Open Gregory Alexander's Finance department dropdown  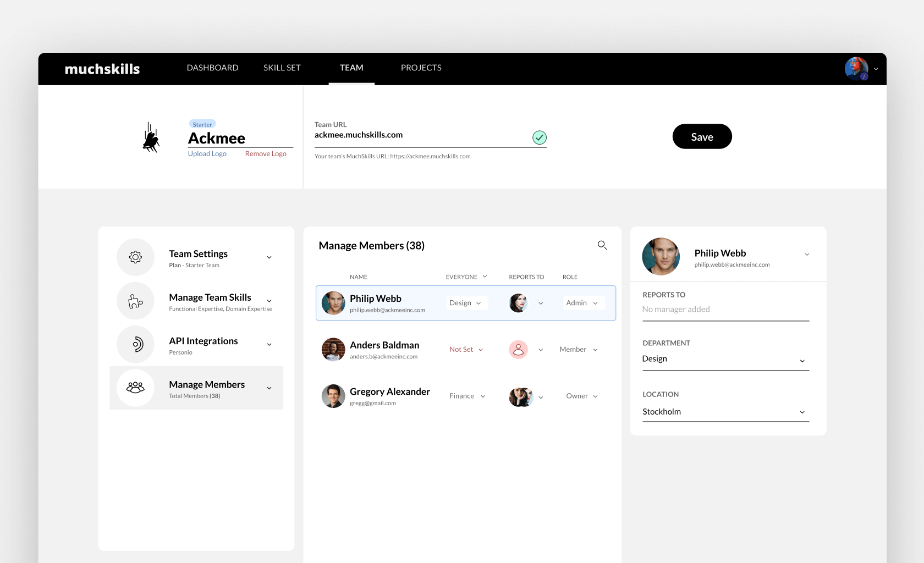coord(468,396)
